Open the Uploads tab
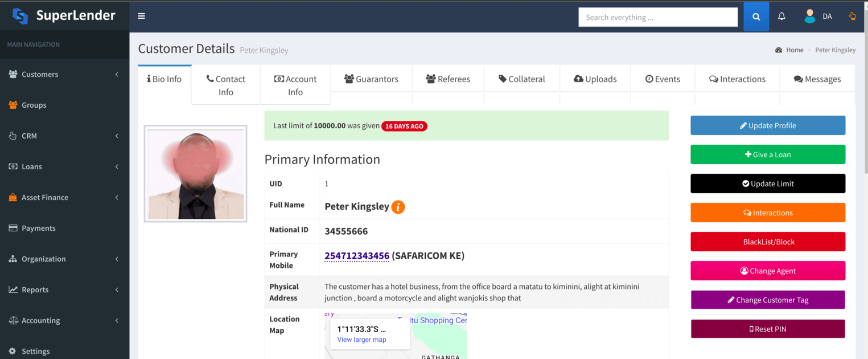The image size is (868, 359). point(595,79)
